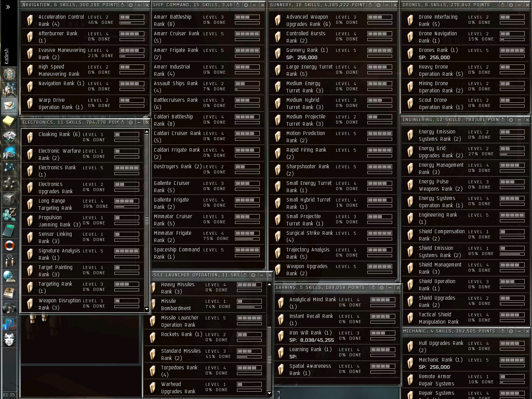Click the Missile Bombardment 74% progress bar
The height and width of the screenshot is (399, 532).
tap(249, 307)
